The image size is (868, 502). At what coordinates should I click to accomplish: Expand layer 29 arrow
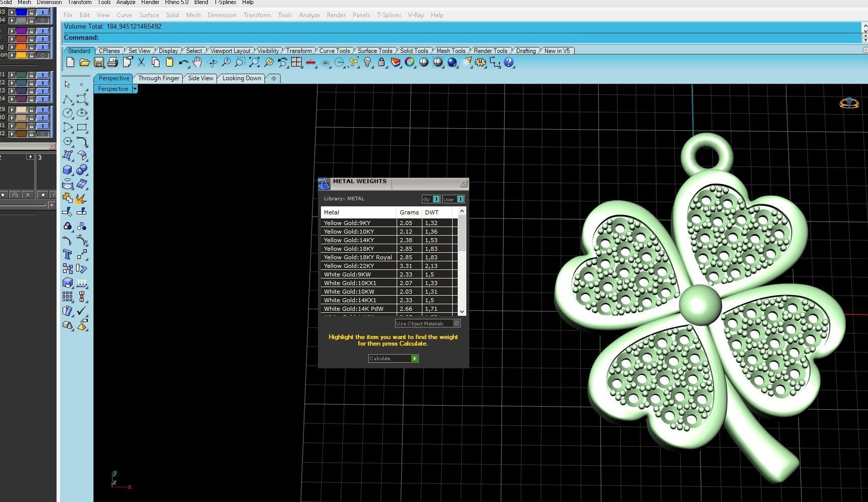tap(12, 109)
